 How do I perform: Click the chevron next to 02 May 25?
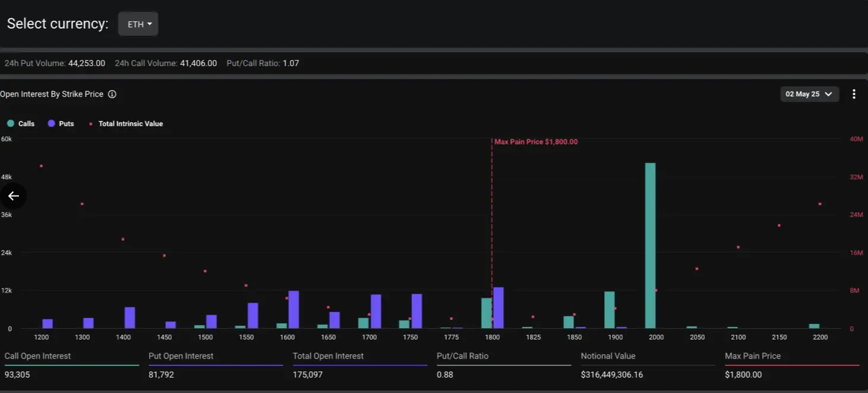coord(828,94)
